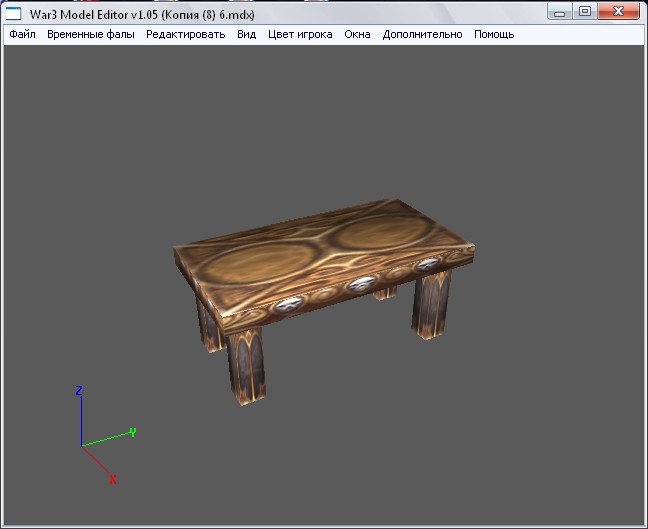Maximize the War3 Model Editor window

tap(585, 12)
